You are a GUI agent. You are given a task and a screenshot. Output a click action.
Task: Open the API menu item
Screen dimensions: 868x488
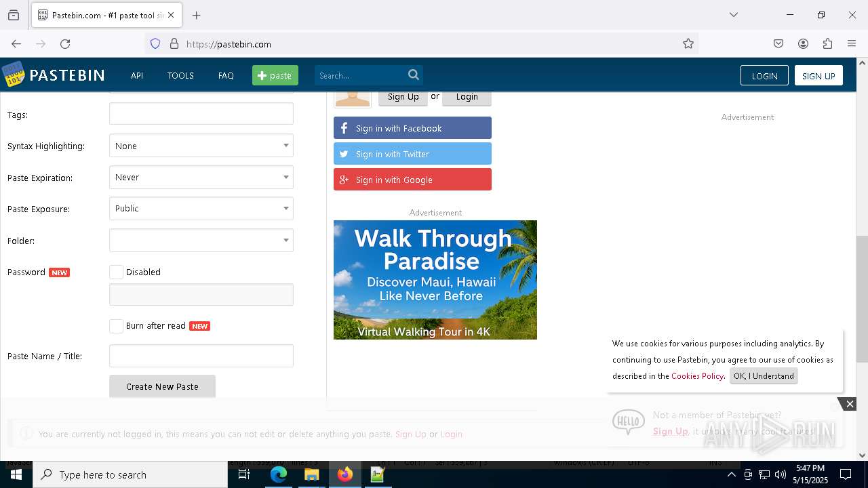point(137,75)
